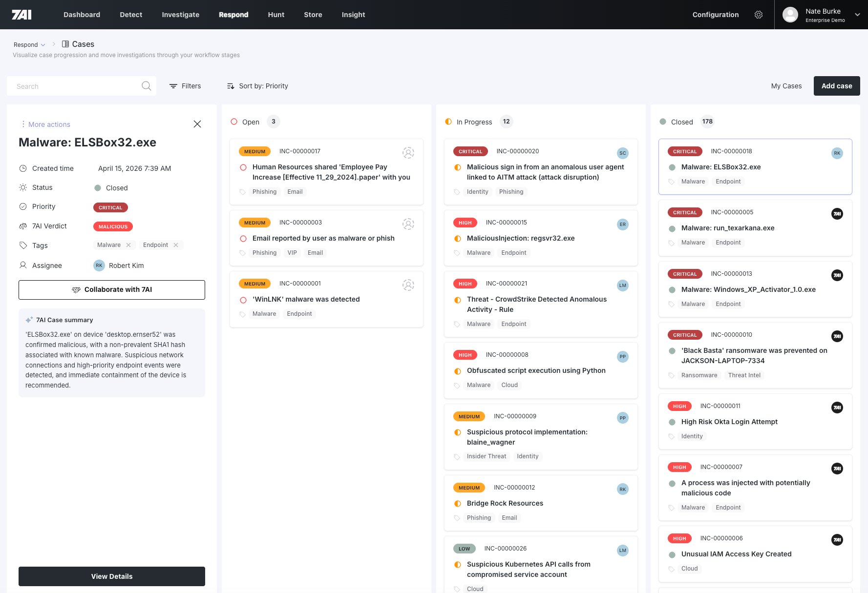The image size is (868, 593).
Task: Open the Sort by: Priority dropdown
Action: click(x=257, y=86)
